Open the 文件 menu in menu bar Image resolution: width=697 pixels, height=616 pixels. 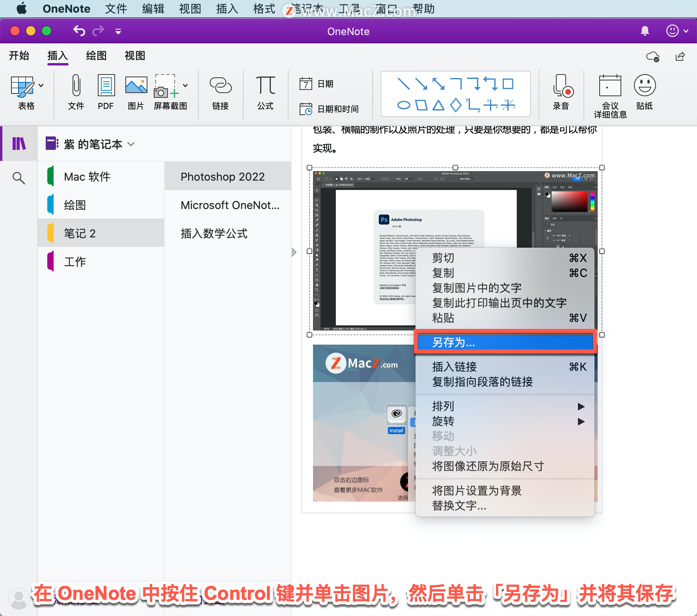pos(116,9)
